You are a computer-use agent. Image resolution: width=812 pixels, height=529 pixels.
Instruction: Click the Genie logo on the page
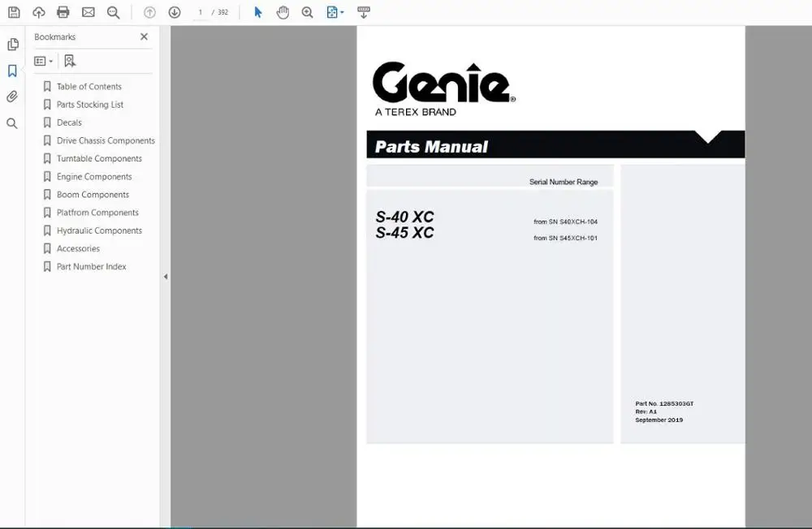click(444, 83)
